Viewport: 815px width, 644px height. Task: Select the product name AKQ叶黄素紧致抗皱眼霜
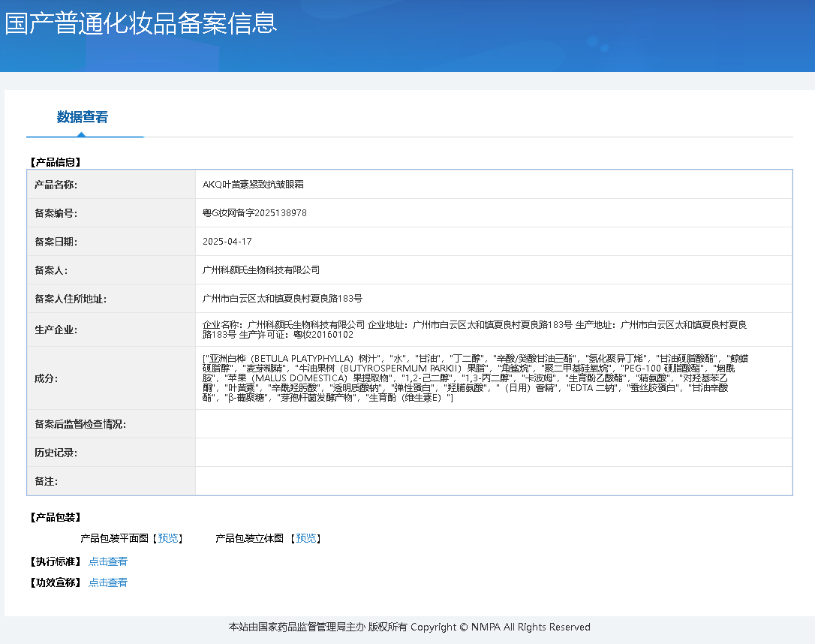click(253, 184)
